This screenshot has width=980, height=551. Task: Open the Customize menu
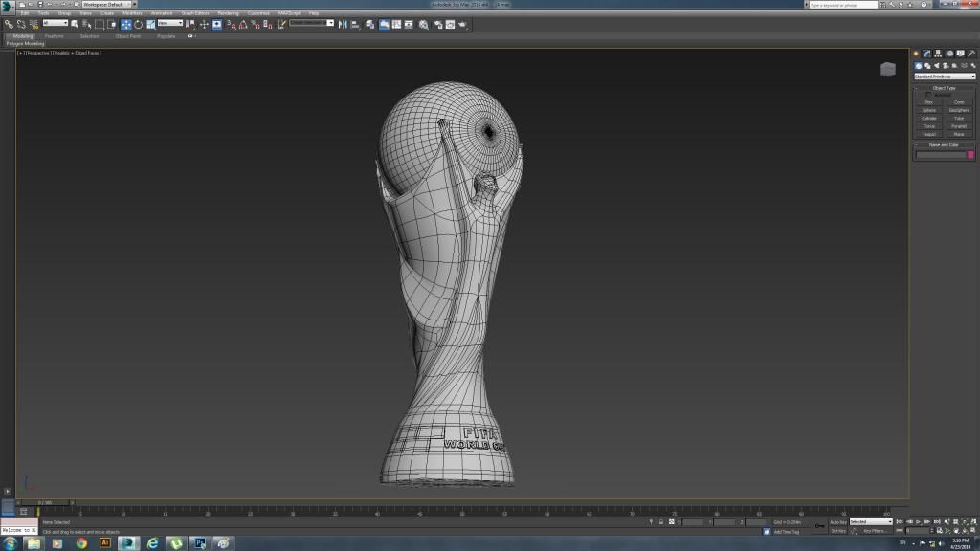(258, 13)
